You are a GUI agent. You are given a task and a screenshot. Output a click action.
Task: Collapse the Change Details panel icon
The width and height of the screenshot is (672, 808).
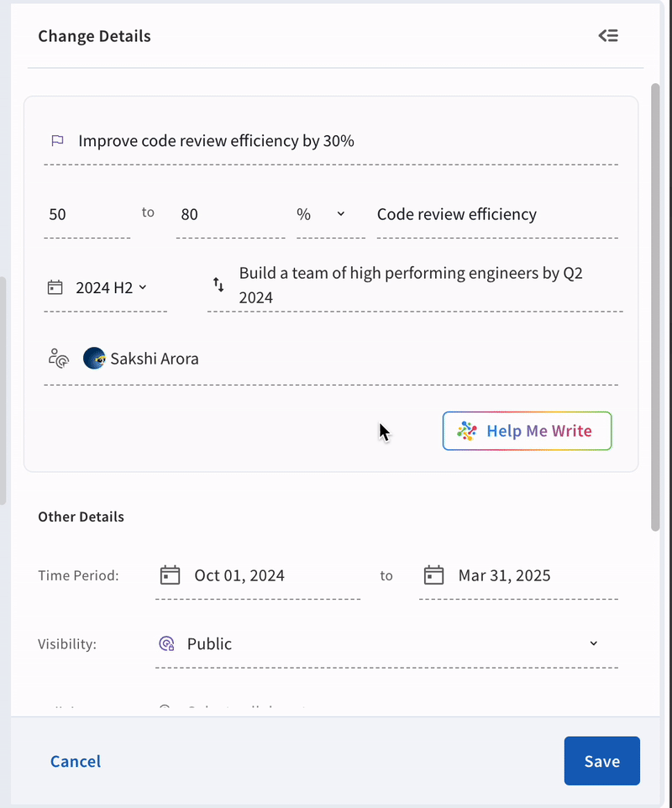pyautogui.click(x=608, y=35)
